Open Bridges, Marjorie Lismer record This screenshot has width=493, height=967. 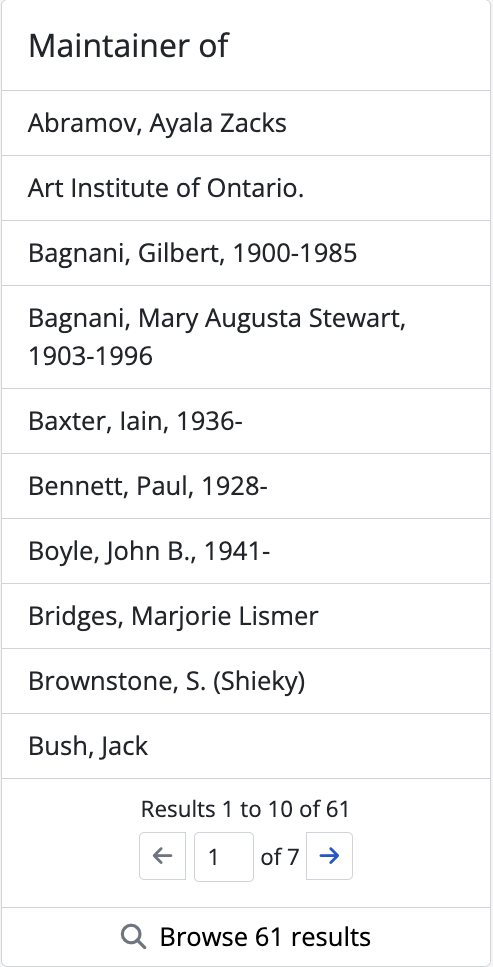pos(246,615)
